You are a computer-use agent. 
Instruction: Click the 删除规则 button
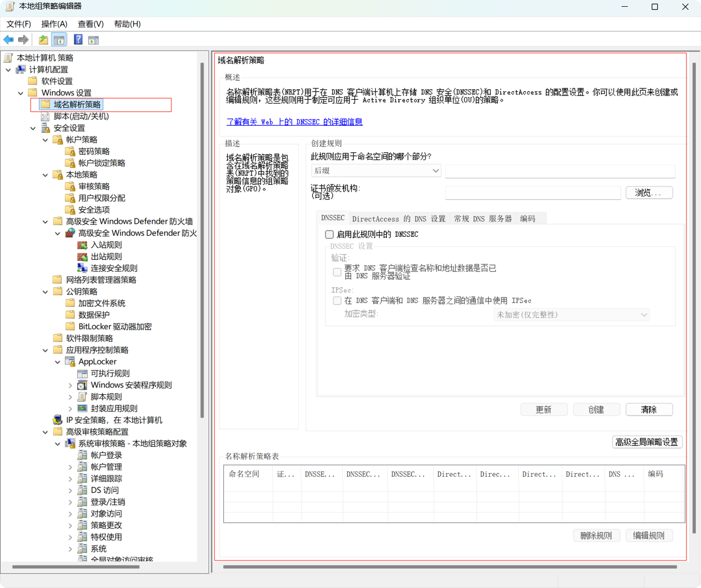pos(596,536)
